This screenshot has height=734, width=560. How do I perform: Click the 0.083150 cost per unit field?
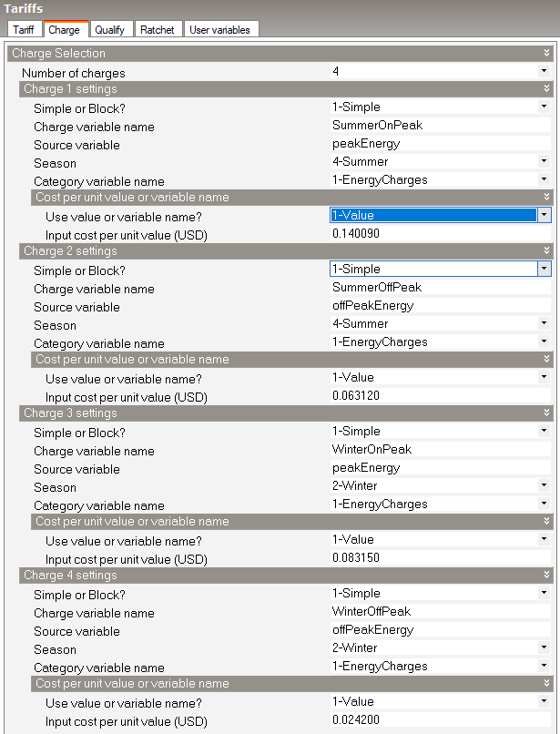pos(437,558)
